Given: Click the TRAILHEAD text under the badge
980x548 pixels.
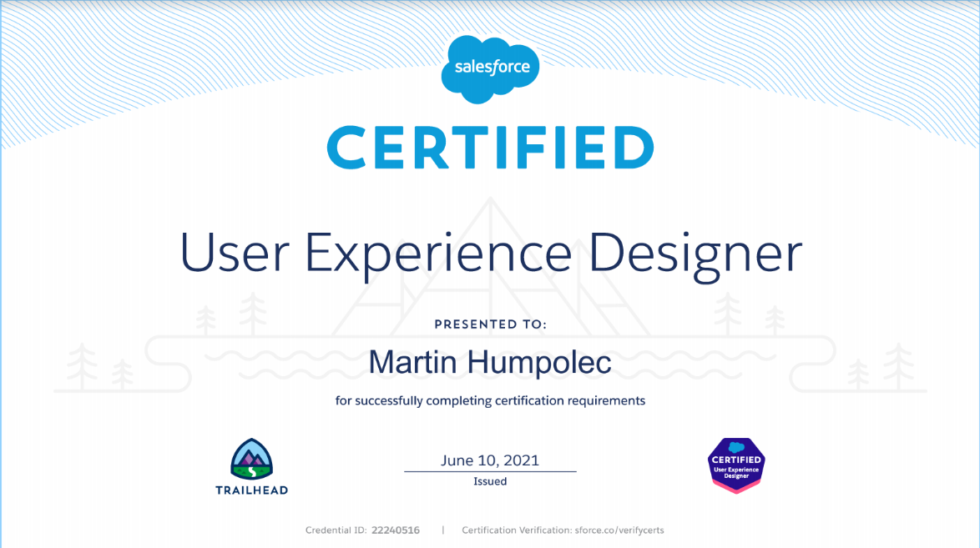Looking at the screenshot, I should tap(252, 490).
